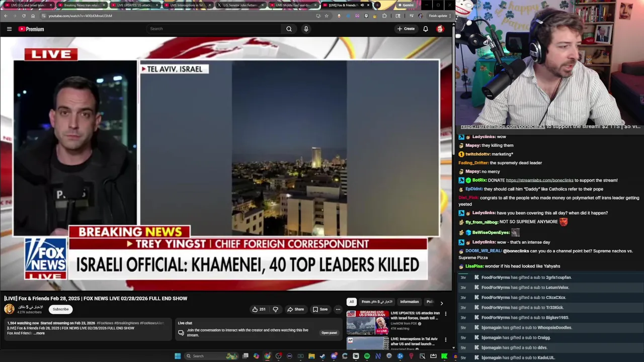Open Spotify from the taskbar

(x=367, y=356)
